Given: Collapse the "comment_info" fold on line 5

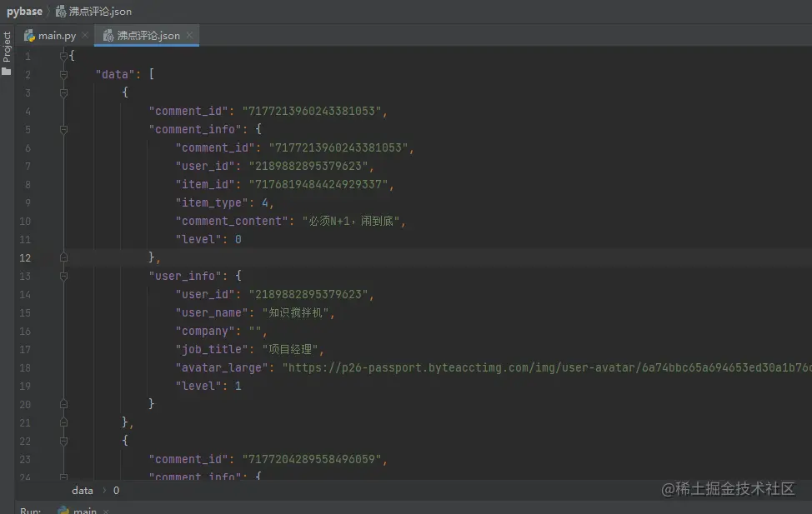Looking at the screenshot, I should pyautogui.click(x=63, y=129).
